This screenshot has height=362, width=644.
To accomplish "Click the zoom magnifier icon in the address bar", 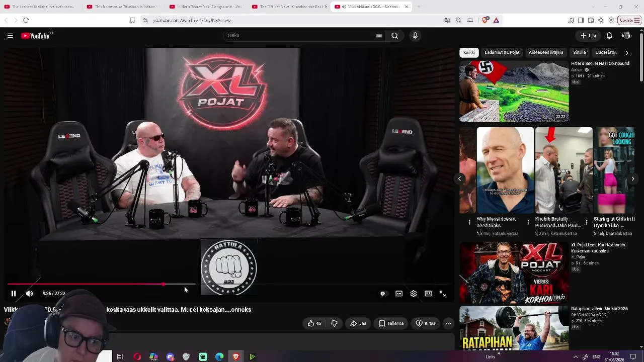I will [x=458, y=20].
